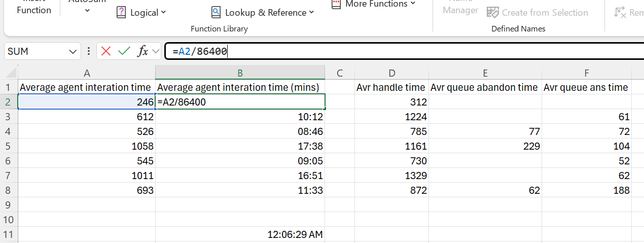Select column A header
This screenshot has height=243, width=644.
pos(87,73)
